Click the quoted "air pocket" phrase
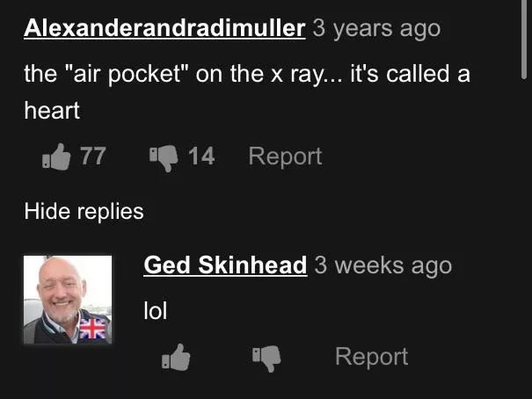This screenshot has height=399, width=532. point(127,73)
